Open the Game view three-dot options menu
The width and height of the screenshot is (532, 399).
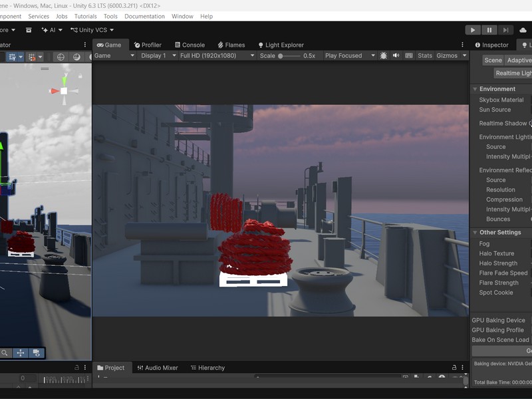(x=463, y=45)
